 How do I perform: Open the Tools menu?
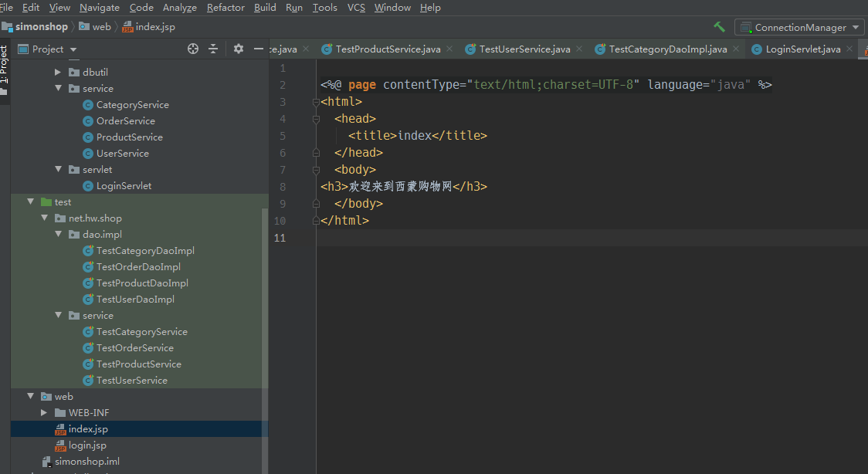coord(324,7)
